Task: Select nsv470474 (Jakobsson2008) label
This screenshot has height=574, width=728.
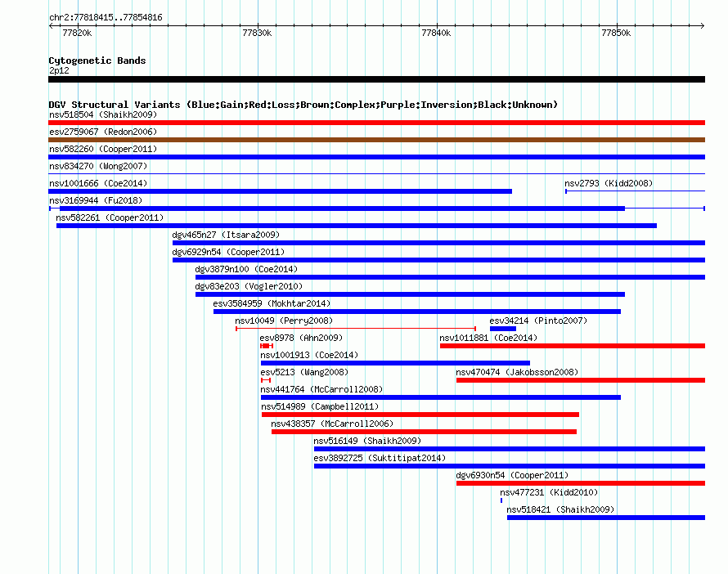Action: [517, 372]
